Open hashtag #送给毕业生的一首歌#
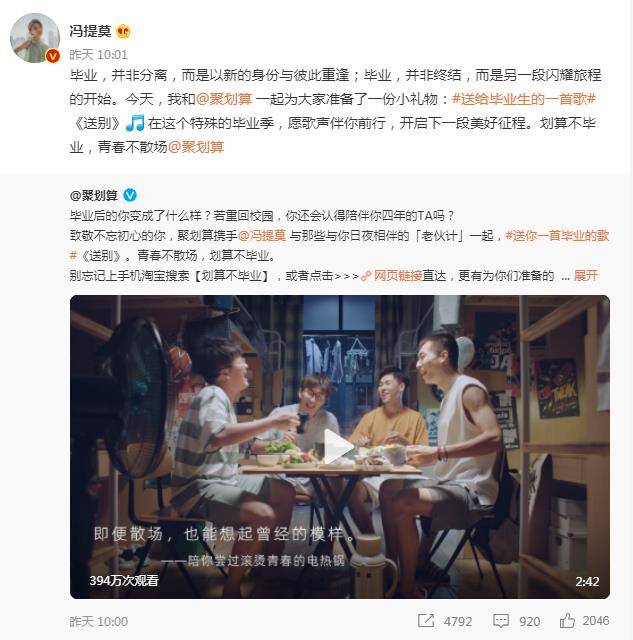 (524, 99)
